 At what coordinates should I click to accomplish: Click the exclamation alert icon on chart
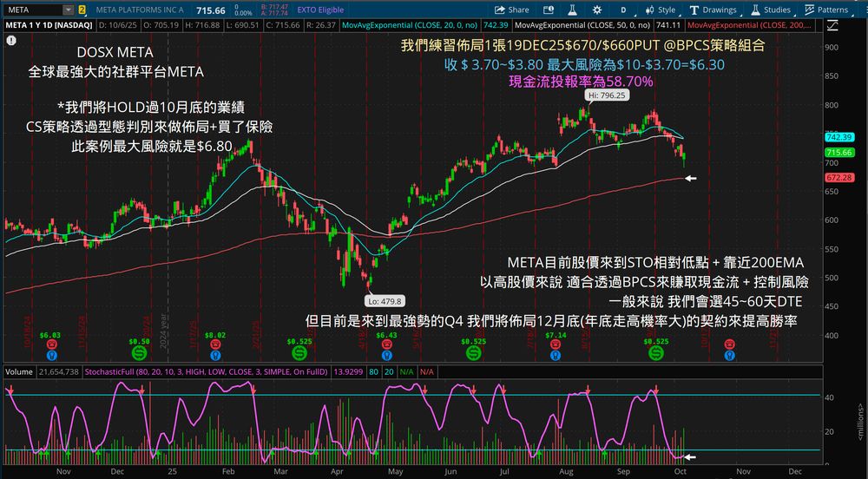tap(11, 40)
